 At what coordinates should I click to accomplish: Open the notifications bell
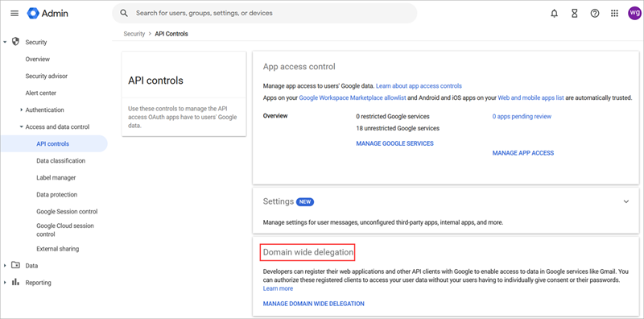point(555,13)
